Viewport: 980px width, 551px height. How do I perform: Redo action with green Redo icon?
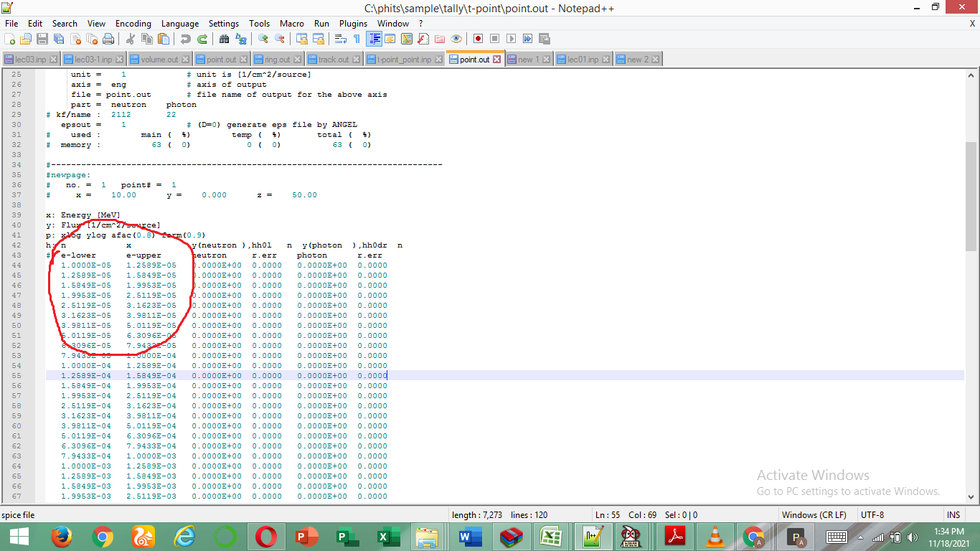[202, 39]
